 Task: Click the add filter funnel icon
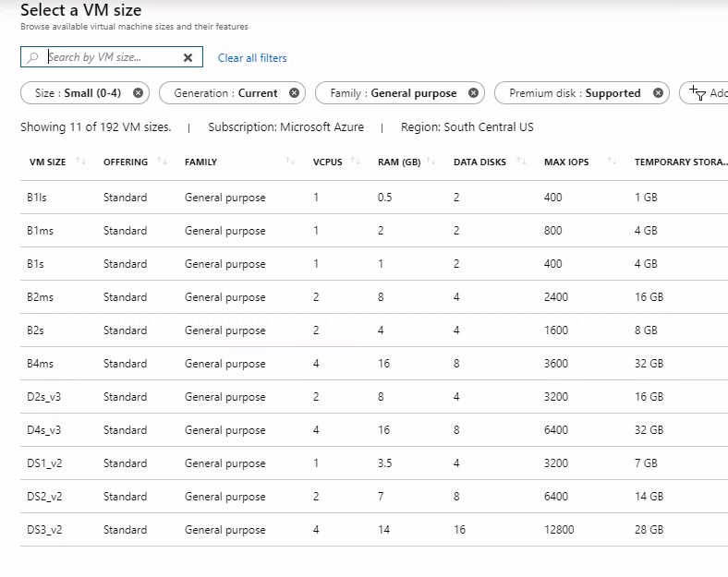pos(698,92)
